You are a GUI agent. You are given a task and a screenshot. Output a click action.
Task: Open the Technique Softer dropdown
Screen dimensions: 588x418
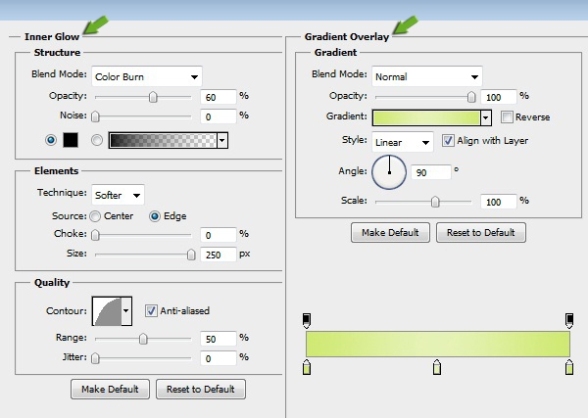118,195
